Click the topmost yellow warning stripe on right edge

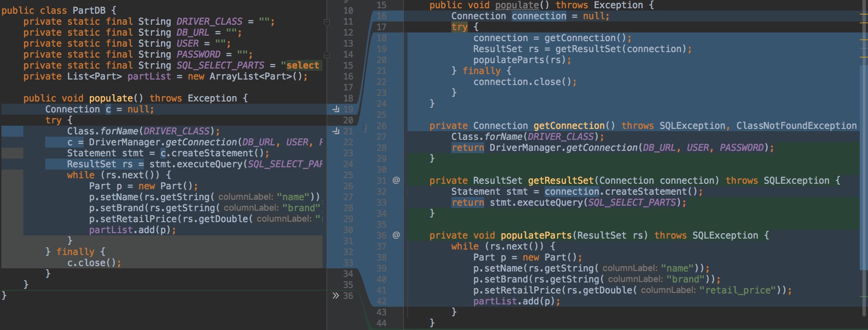click(x=863, y=15)
